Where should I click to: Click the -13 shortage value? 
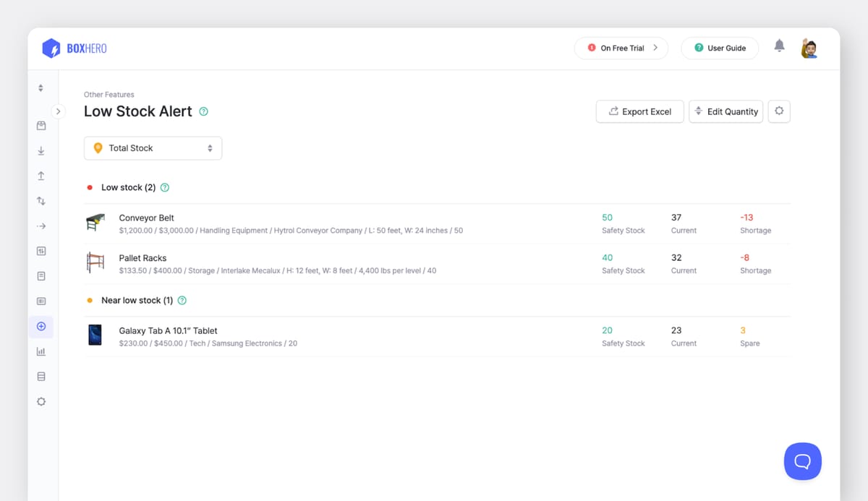point(747,218)
